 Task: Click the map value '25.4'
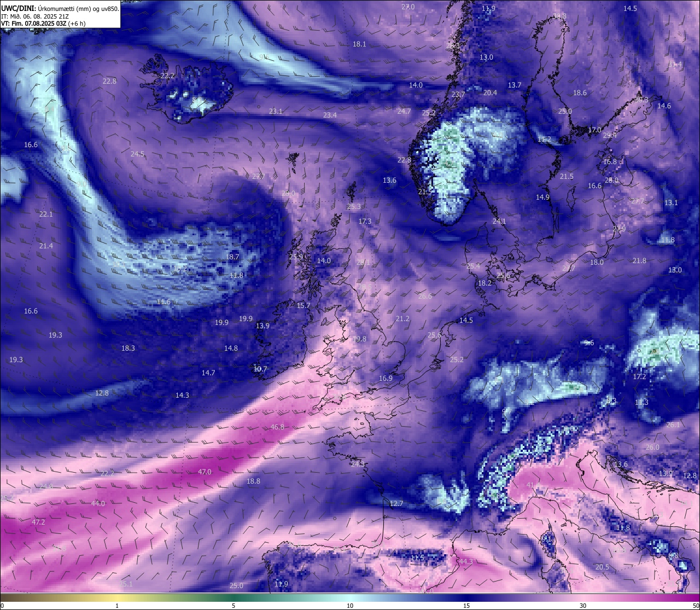coord(473,266)
